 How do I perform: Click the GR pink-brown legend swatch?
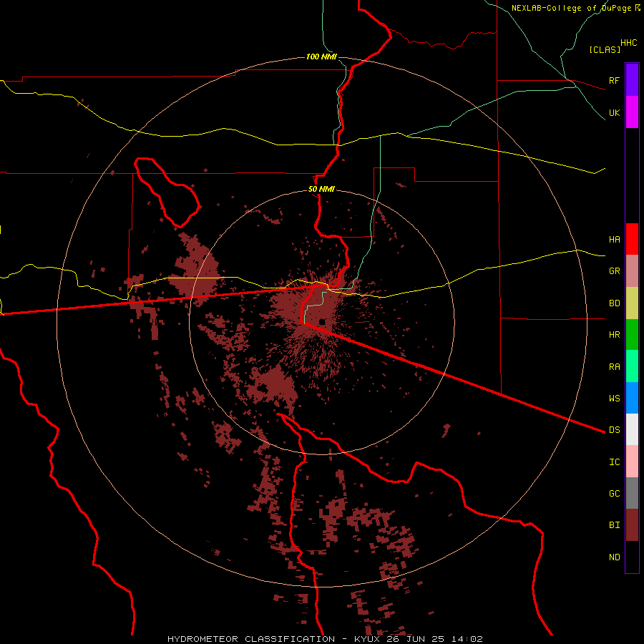point(632,271)
